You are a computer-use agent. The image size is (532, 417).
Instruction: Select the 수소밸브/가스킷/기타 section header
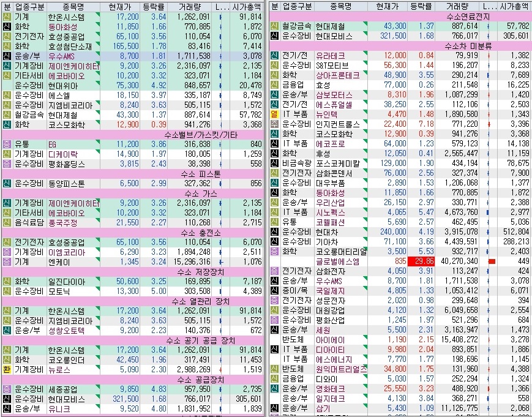click(x=201, y=135)
